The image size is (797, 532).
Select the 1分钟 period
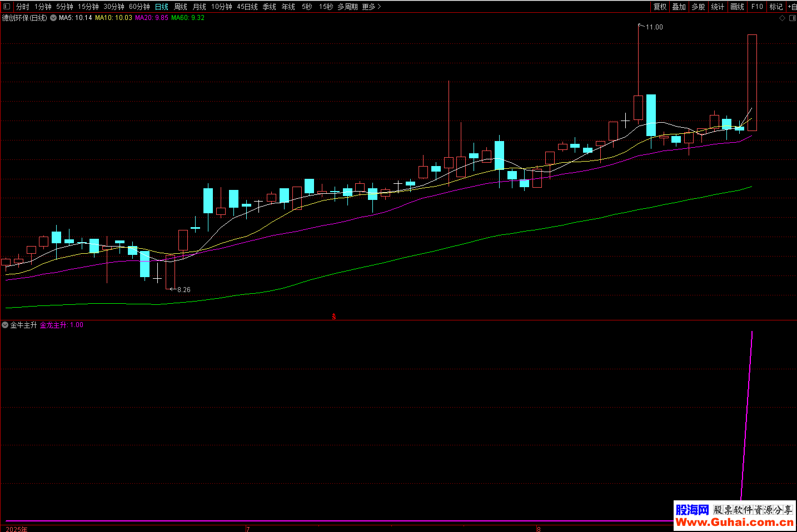pos(43,7)
